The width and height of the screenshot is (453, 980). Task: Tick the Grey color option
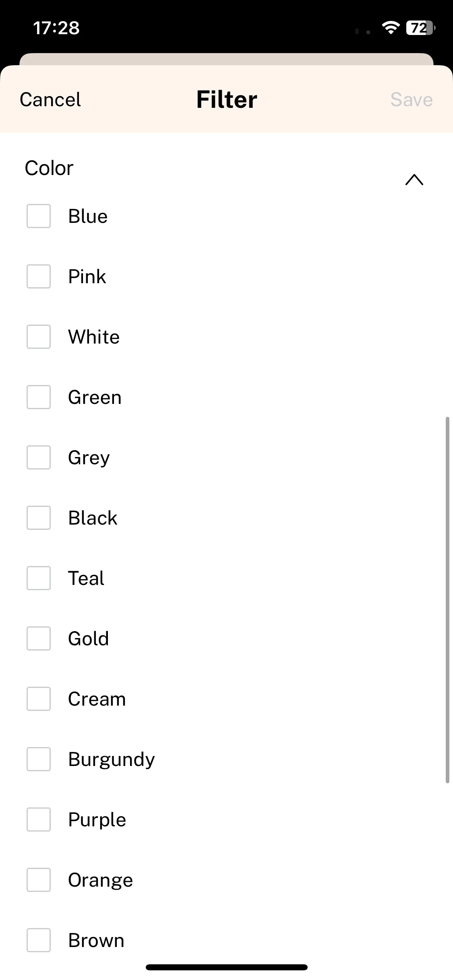click(39, 457)
